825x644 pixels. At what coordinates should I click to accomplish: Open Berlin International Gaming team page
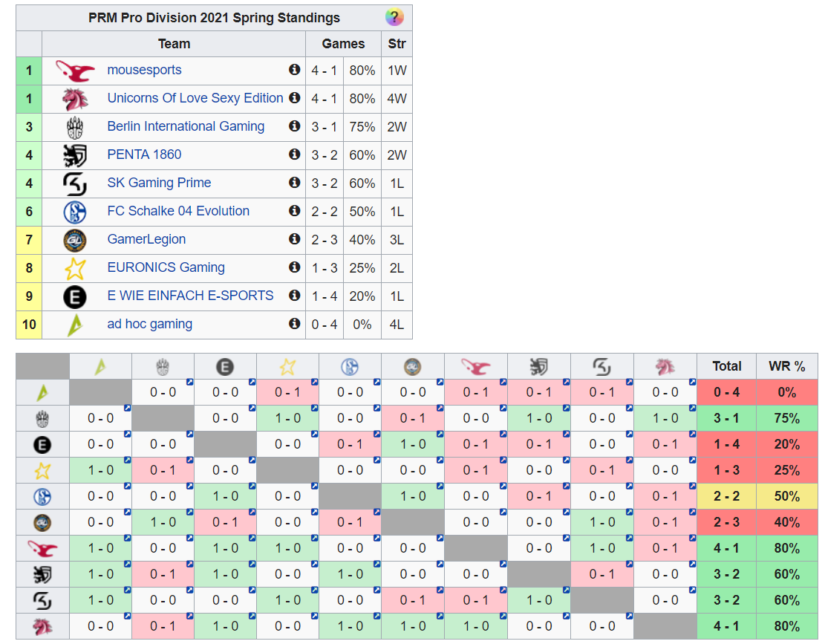pyautogui.click(x=186, y=126)
